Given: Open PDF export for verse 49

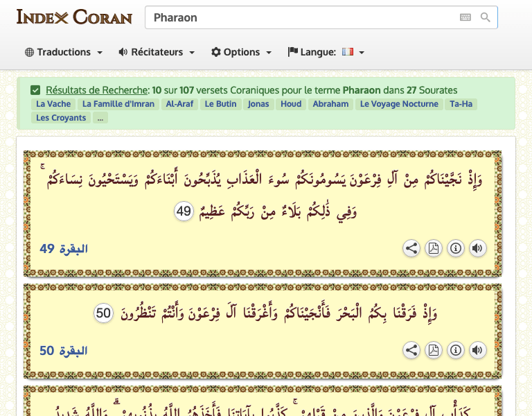Looking at the screenshot, I should [x=434, y=248].
